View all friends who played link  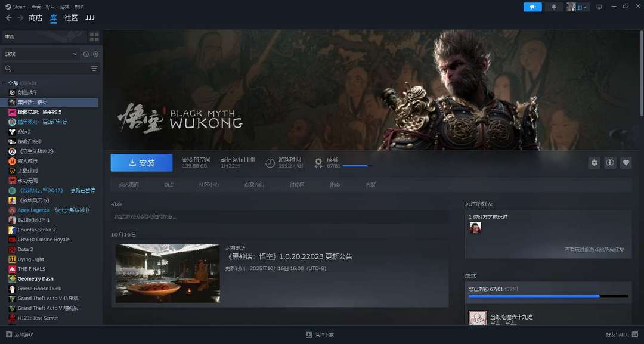pyautogui.click(x=595, y=250)
